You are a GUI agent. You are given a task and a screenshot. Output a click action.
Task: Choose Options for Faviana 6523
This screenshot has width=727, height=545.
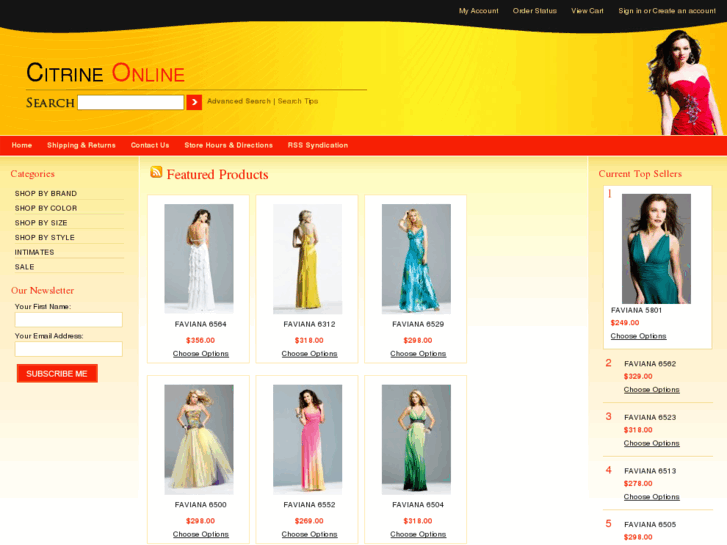coord(651,443)
